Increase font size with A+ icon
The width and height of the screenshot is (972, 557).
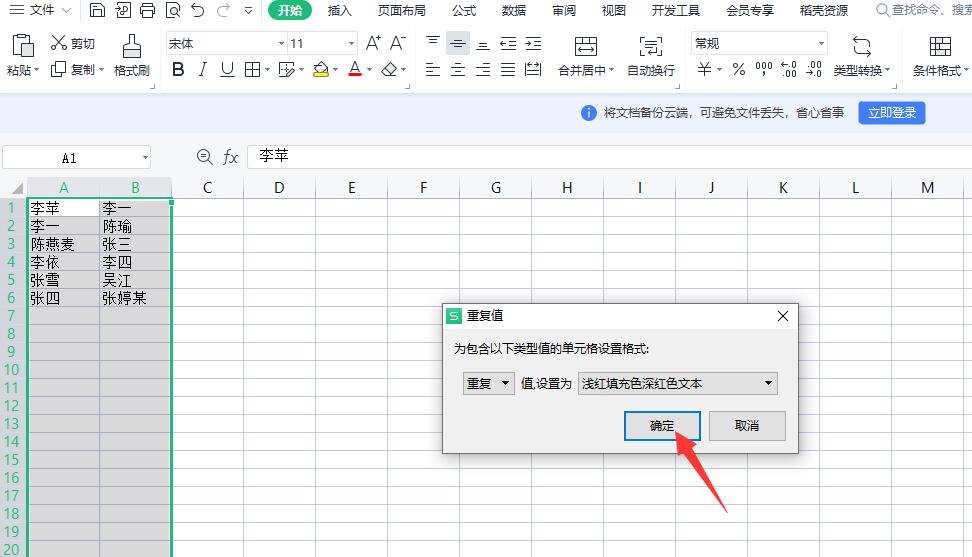[373, 43]
